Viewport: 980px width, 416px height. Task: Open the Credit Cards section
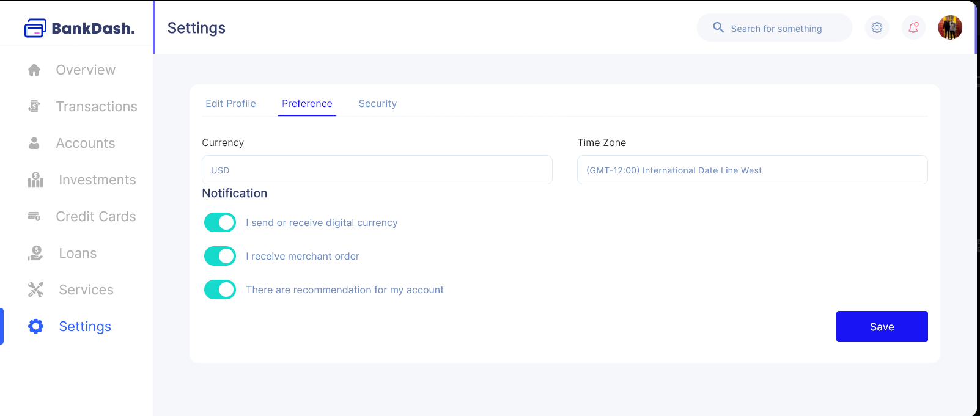coord(96,216)
